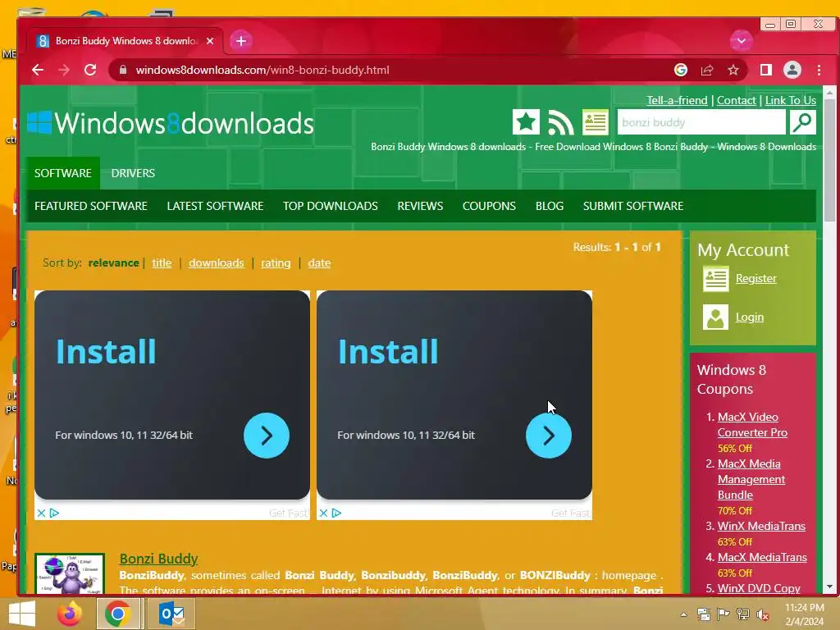Image resolution: width=840 pixels, height=630 pixels.
Task: Sort results by downloads
Action: click(x=216, y=263)
